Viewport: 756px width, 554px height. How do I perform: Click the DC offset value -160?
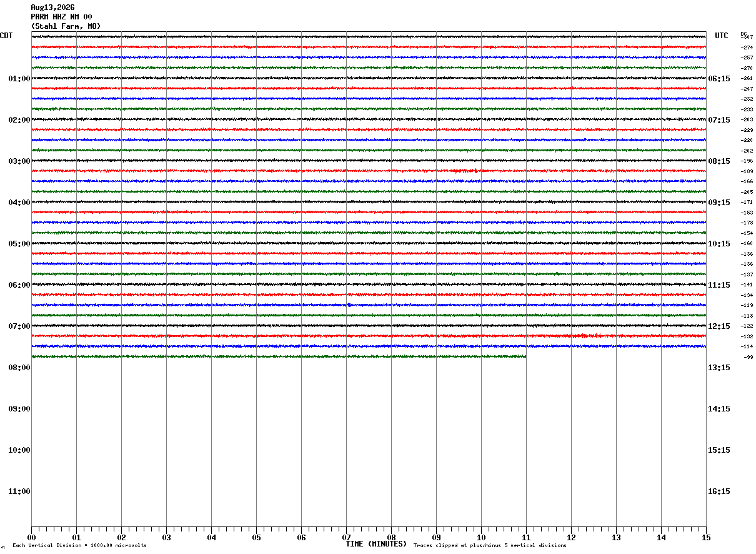click(747, 244)
